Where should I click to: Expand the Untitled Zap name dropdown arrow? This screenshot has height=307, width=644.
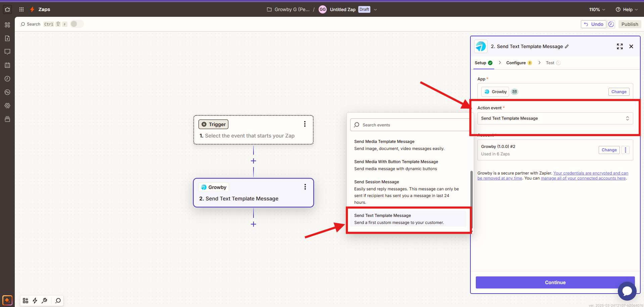[375, 9]
